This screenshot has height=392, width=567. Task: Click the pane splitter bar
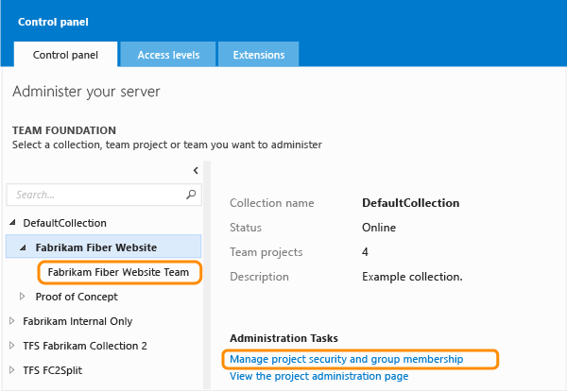[x=207, y=275]
